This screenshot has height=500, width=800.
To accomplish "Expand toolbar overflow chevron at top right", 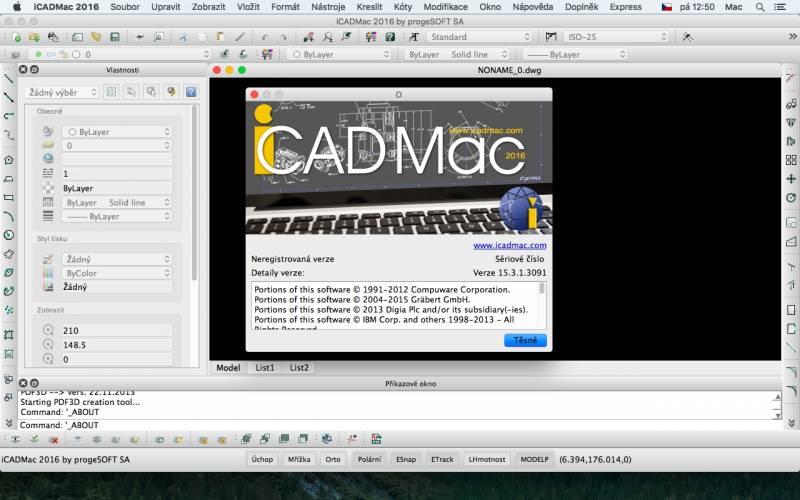I will (x=792, y=37).
